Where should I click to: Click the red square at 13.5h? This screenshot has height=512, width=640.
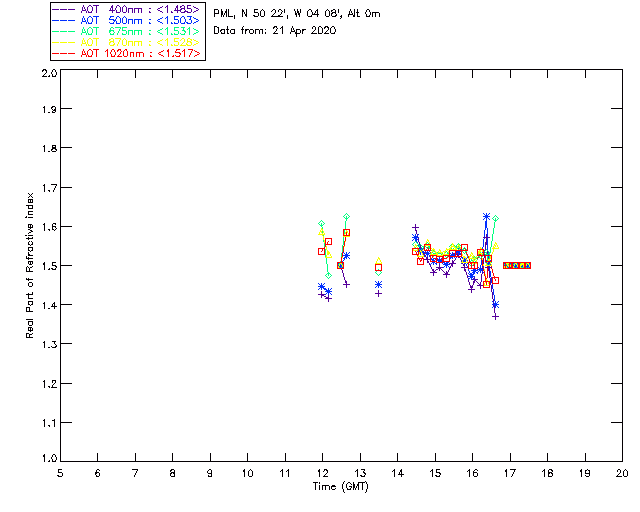point(378,268)
